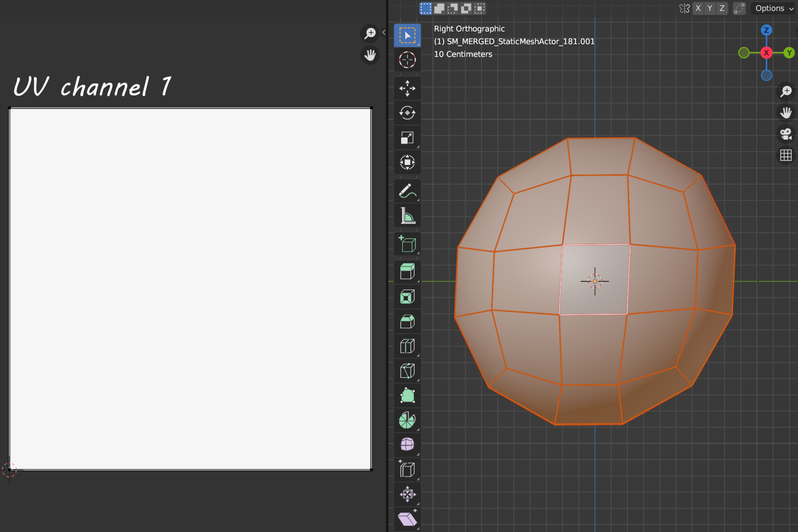798x532 pixels.
Task: Toggle the camera view icon
Action: (786, 134)
